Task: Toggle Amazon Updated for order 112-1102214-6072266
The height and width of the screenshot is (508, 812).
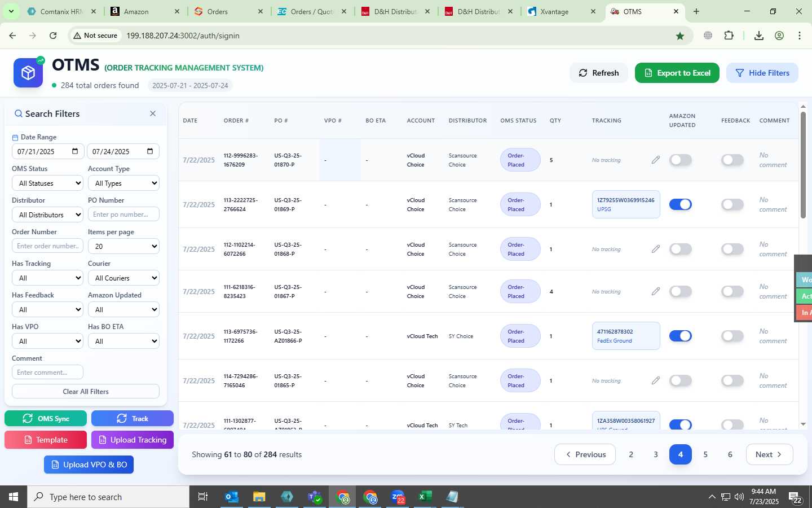Action: (681, 249)
